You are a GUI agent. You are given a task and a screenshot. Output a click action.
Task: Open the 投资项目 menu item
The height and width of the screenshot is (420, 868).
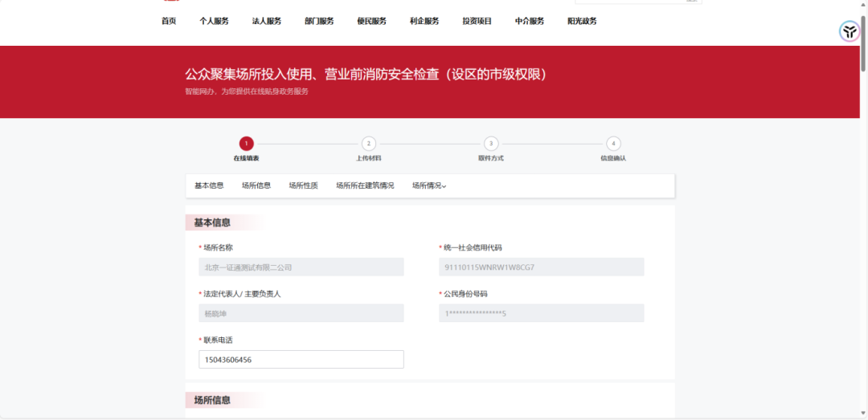click(x=477, y=21)
